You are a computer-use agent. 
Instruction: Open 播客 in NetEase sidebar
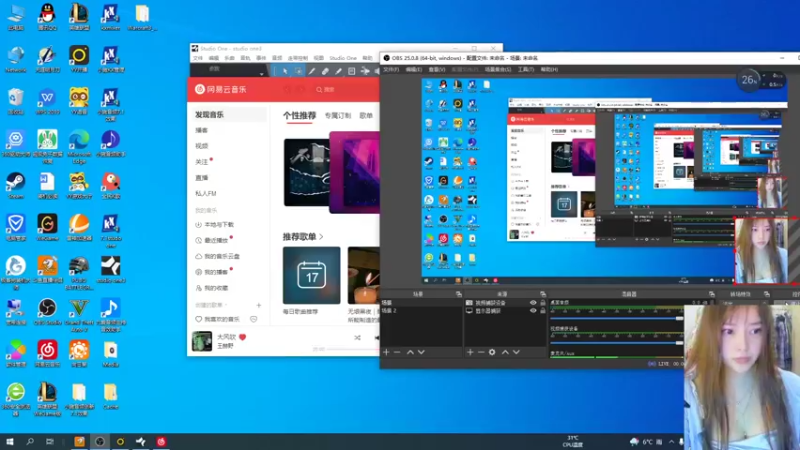[x=202, y=131]
